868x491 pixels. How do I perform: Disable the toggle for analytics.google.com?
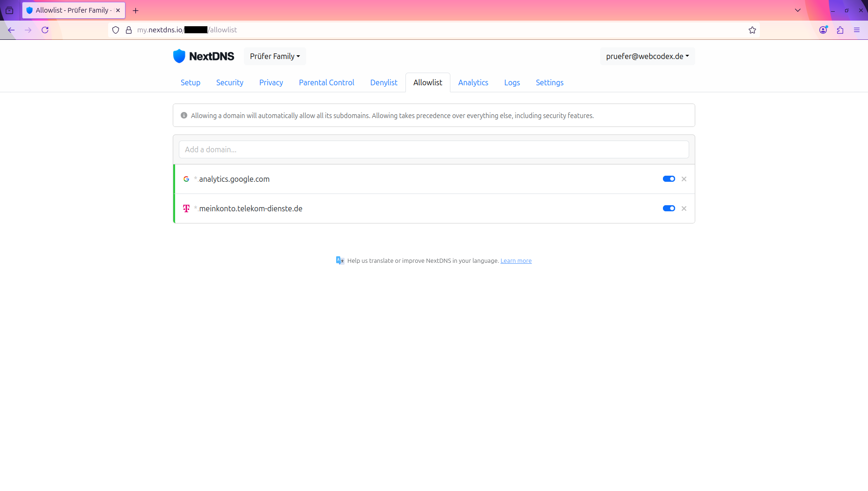pyautogui.click(x=669, y=179)
